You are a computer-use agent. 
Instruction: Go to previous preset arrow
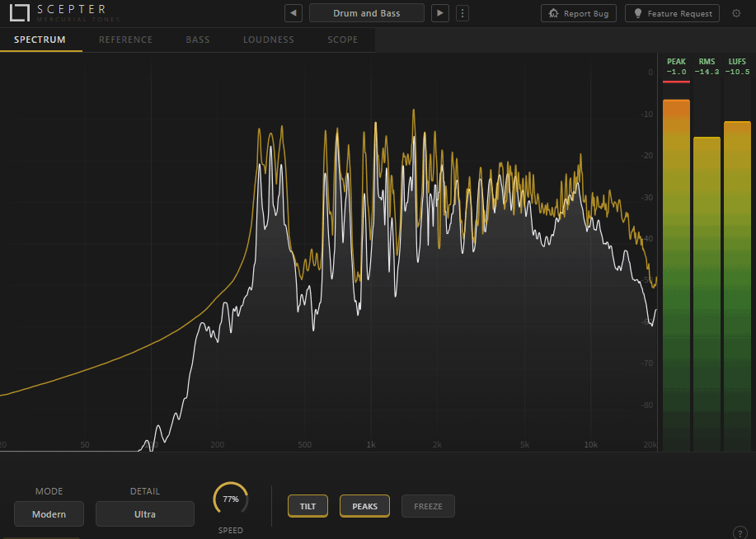click(293, 13)
